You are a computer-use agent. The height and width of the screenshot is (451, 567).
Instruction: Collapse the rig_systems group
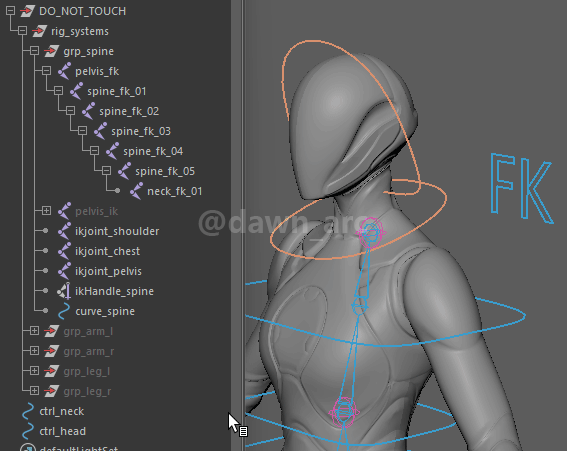tap(22, 31)
